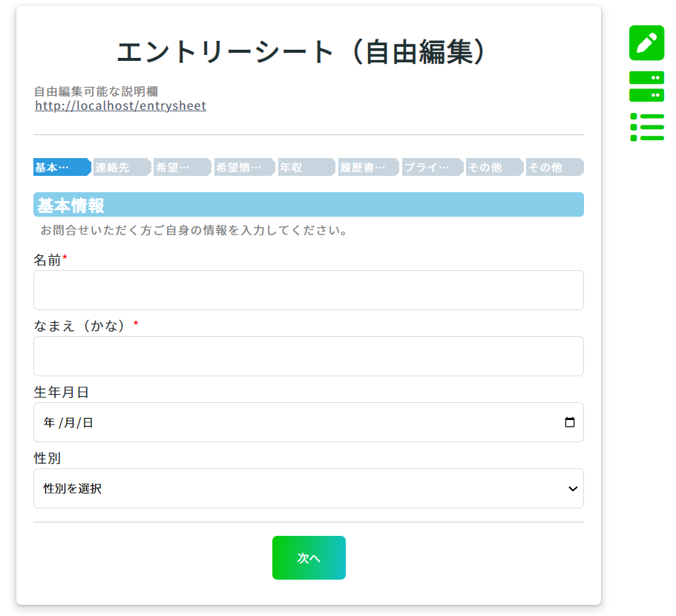Go to the 希望情… step tab
Image resolution: width=676 pixels, height=616 pixels.
(244, 167)
